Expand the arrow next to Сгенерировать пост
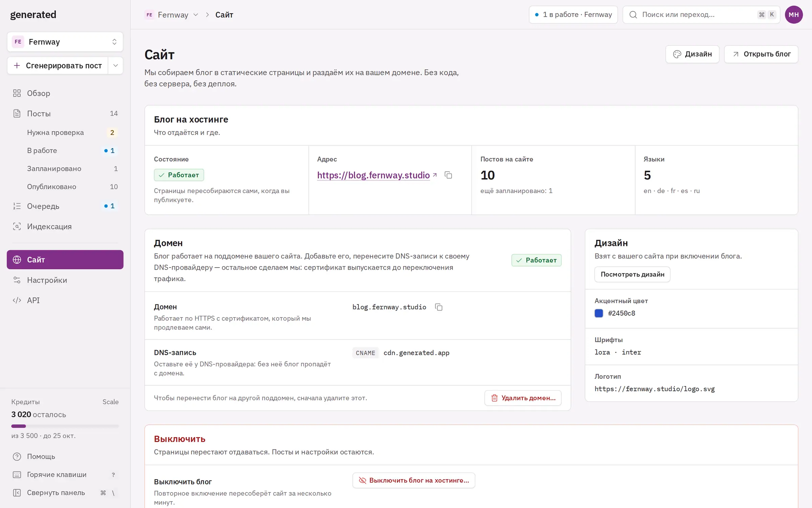 click(116, 65)
